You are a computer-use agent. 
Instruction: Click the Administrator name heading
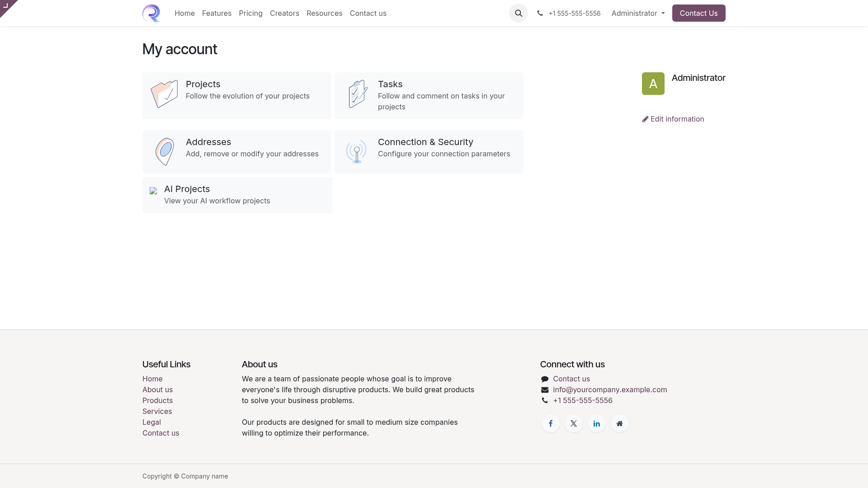698,78
